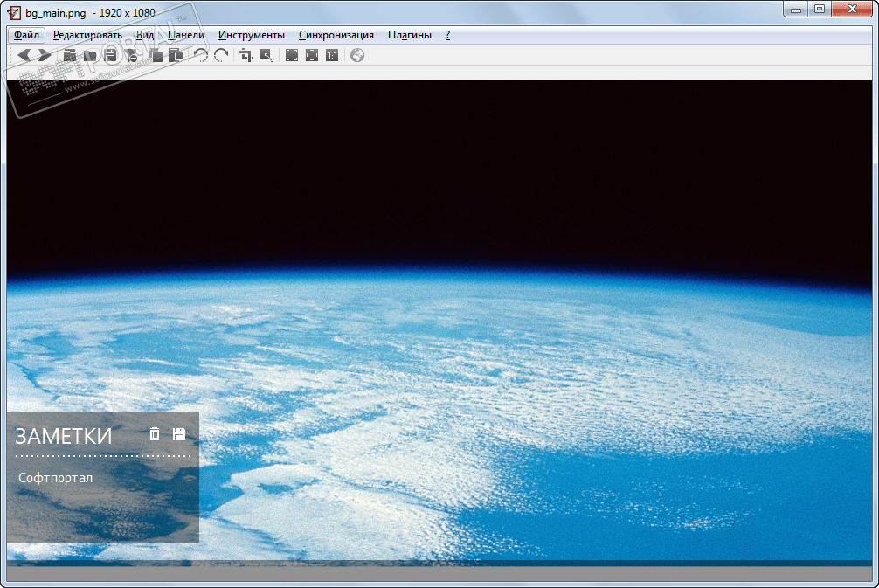Viewport: 879px width, 588px height.
Task: Rotate image clockwise
Action: (x=221, y=55)
